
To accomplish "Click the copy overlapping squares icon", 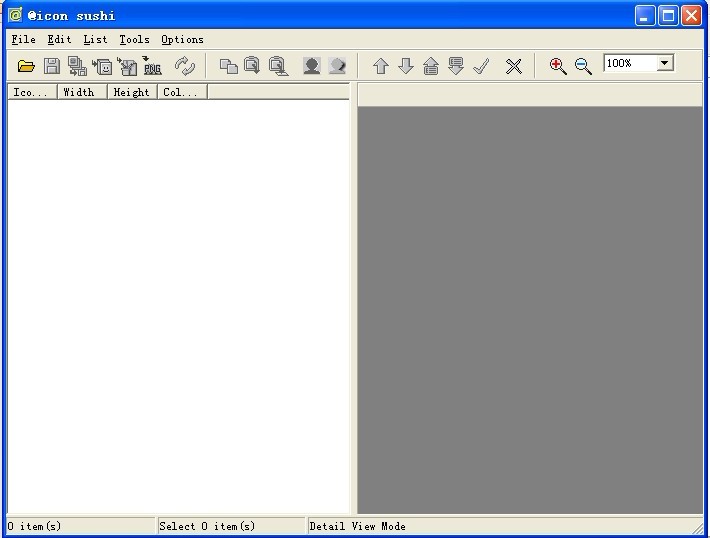I will point(229,66).
